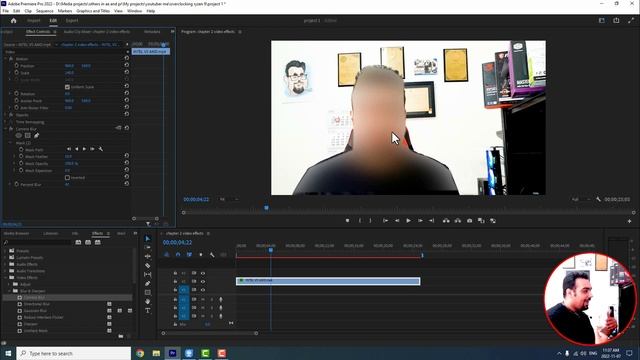640x360 pixels.
Task: Collapse the Blur & Sharpen folder
Action: [x=10, y=291]
